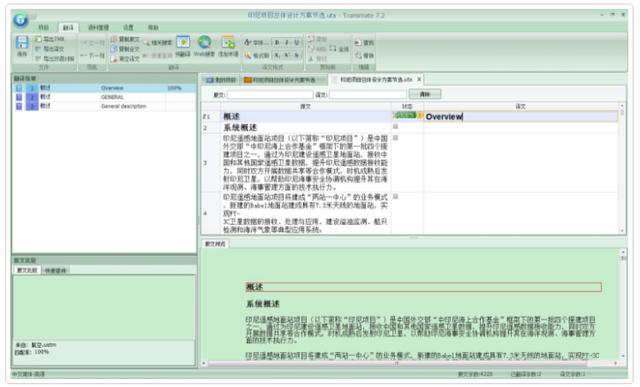Open the orange-icon document tab
Viewport: 640px width, 387px height.
[x=281, y=80]
